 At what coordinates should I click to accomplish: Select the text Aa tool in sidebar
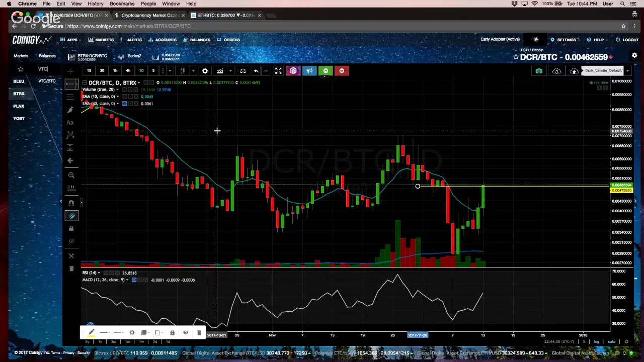coord(70,122)
